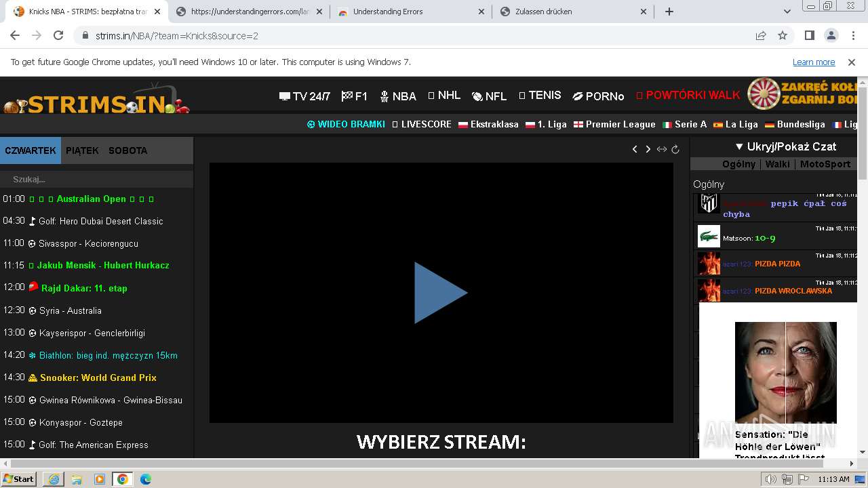
Task: Switch chat to MotoSport channel
Action: 825,164
